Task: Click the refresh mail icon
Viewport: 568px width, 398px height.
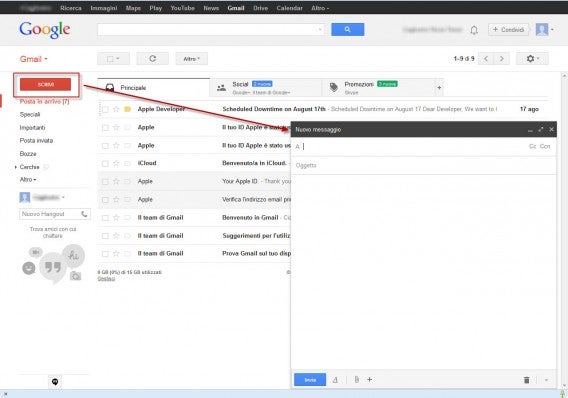Action: click(x=153, y=58)
